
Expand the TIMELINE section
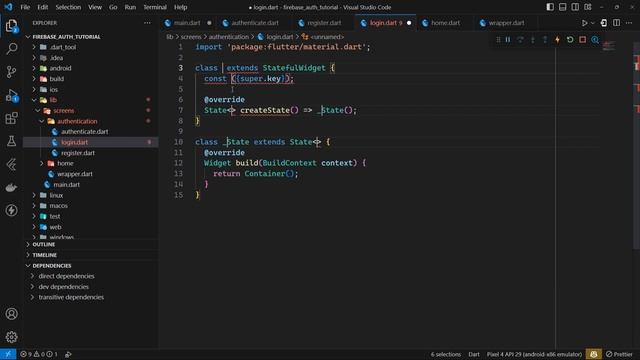click(x=44, y=255)
